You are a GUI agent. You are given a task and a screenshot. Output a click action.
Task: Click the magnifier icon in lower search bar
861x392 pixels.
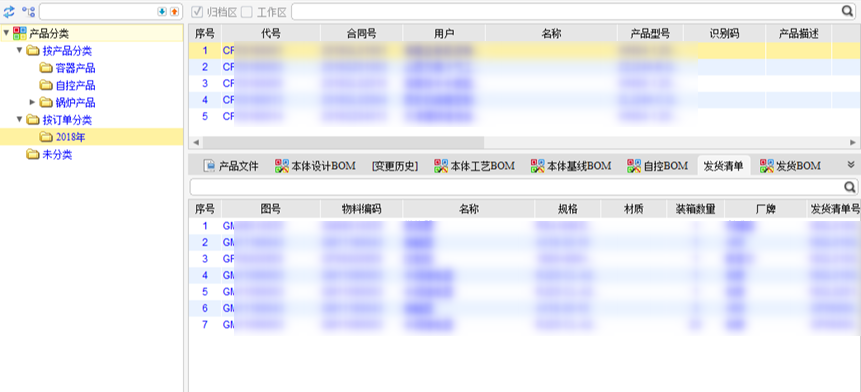(849, 187)
